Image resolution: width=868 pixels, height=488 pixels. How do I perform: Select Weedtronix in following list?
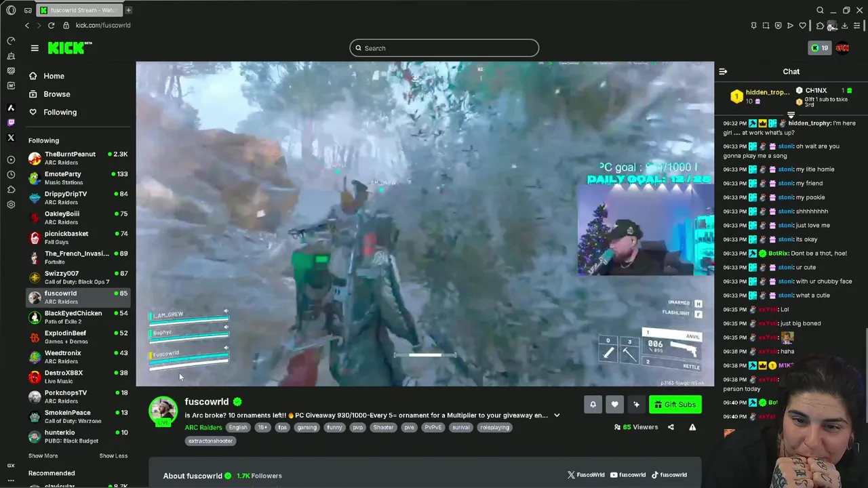click(78, 357)
